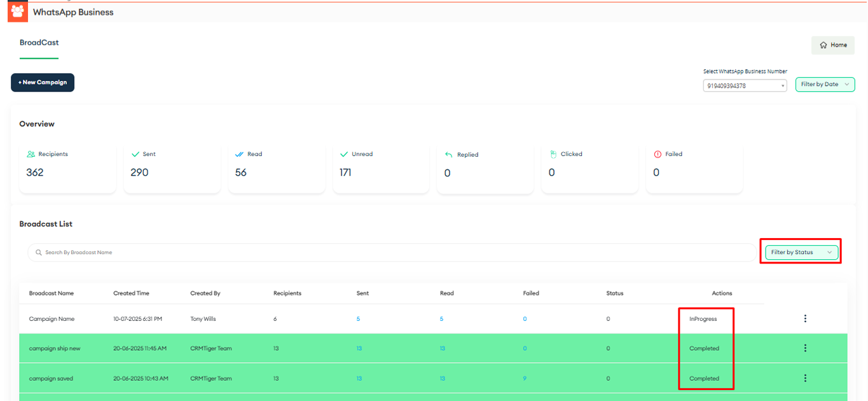Select the 'campaign ship new' broadcast cell

(x=55, y=349)
